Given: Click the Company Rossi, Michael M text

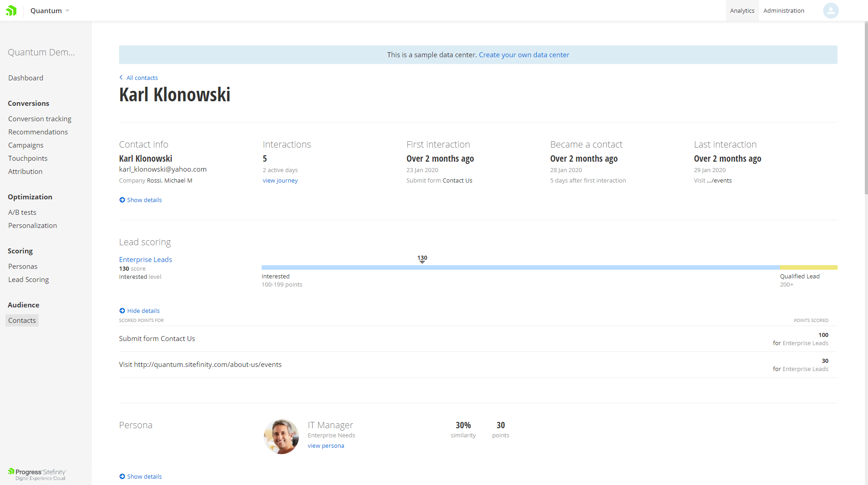Looking at the screenshot, I should (156, 181).
